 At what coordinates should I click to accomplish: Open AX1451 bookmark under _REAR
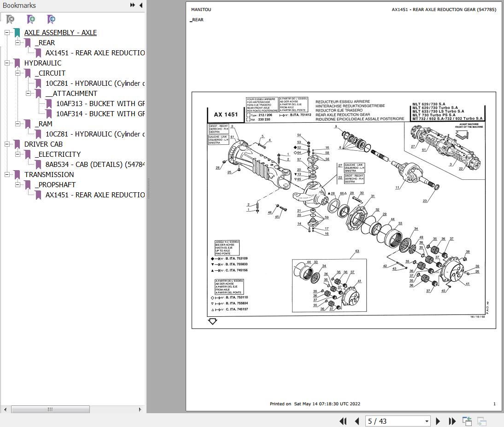(95, 53)
